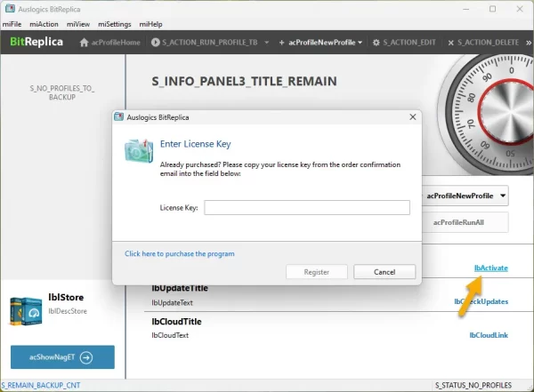Open the miHelp menu
Screen dimensions: 534x392
coord(151,24)
